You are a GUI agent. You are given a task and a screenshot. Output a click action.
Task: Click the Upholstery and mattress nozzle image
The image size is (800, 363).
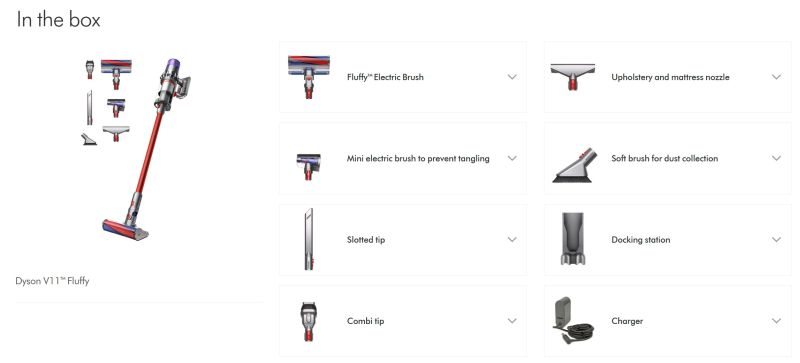click(572, 77)
